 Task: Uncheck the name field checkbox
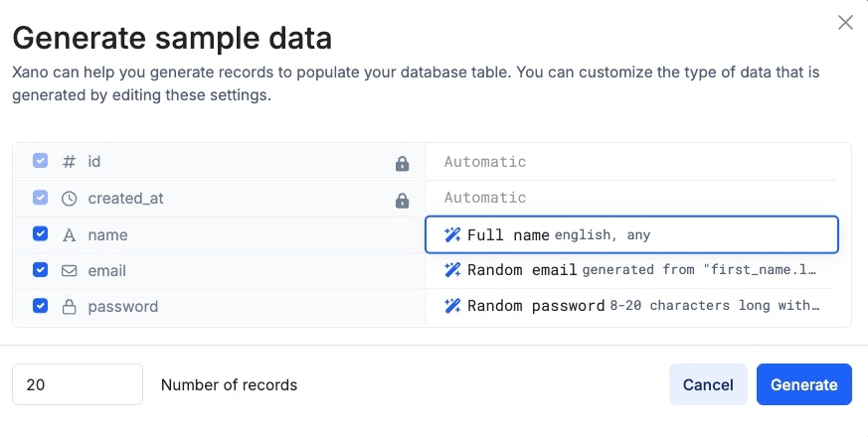[x=40, y=234]
